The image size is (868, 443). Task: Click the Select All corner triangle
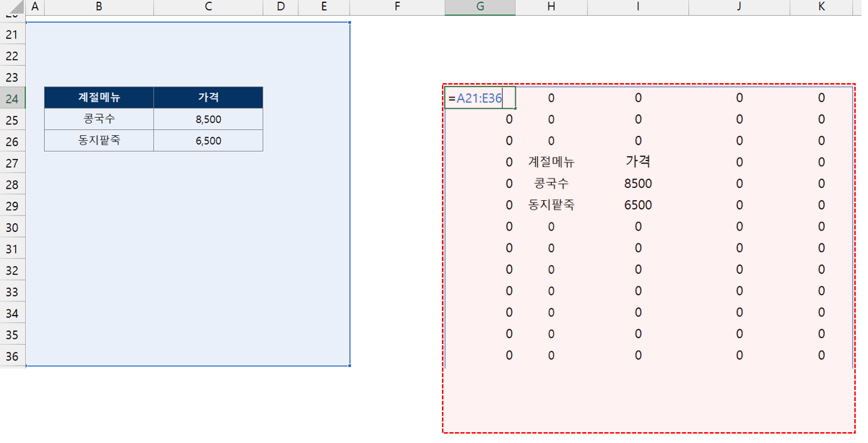(13, 7)
